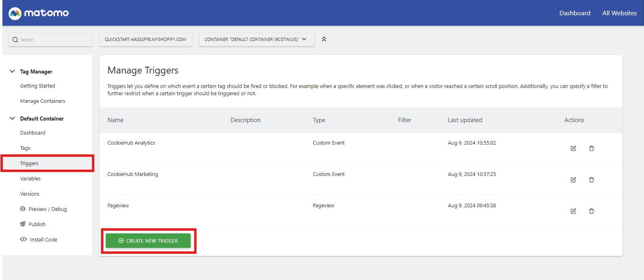Click the date Aug 9, 2024 10:57:25
The image size is (644, 280).
tap(472, 174)
